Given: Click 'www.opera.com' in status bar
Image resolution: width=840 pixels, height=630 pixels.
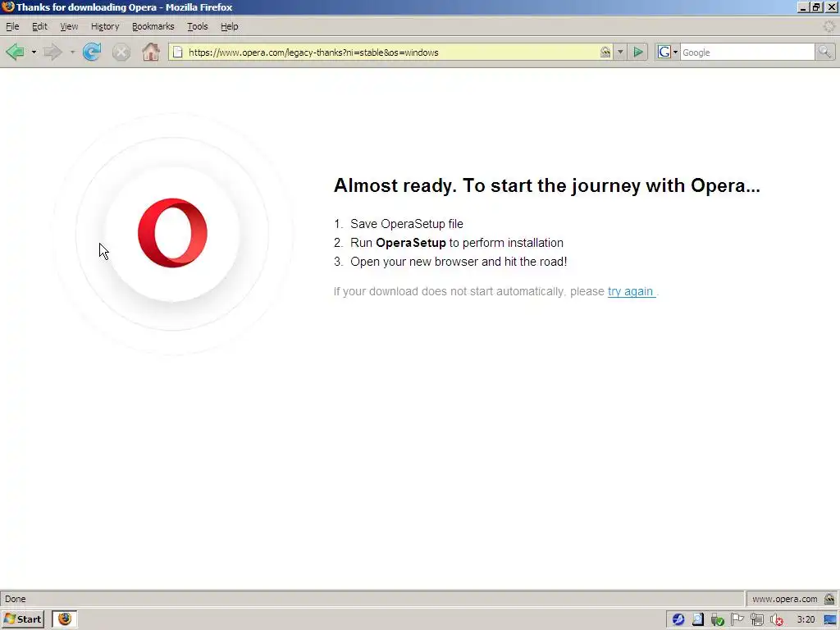Looking at the screenshot, I should tap(785, 599).
